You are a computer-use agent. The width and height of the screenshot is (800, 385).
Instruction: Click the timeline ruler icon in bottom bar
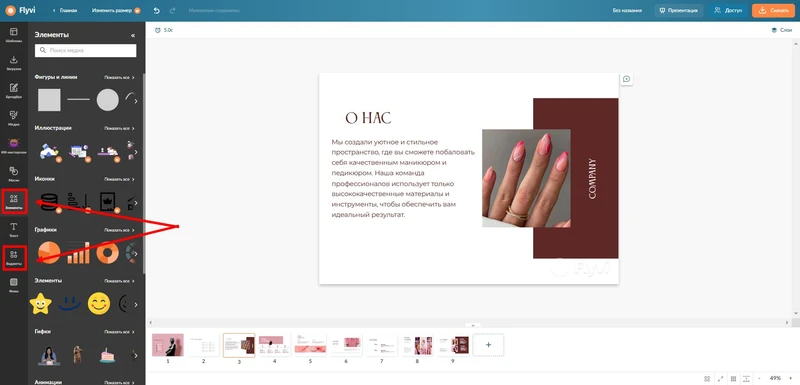746,378
